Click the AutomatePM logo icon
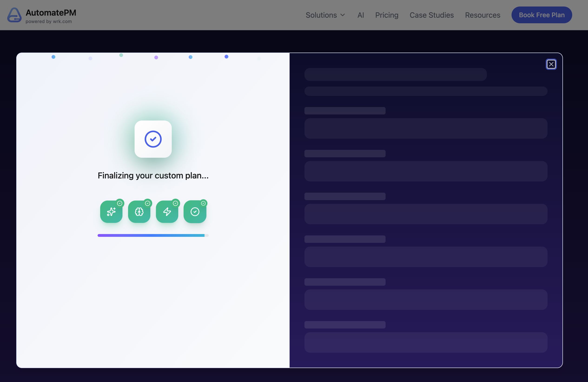 point(14,15)
